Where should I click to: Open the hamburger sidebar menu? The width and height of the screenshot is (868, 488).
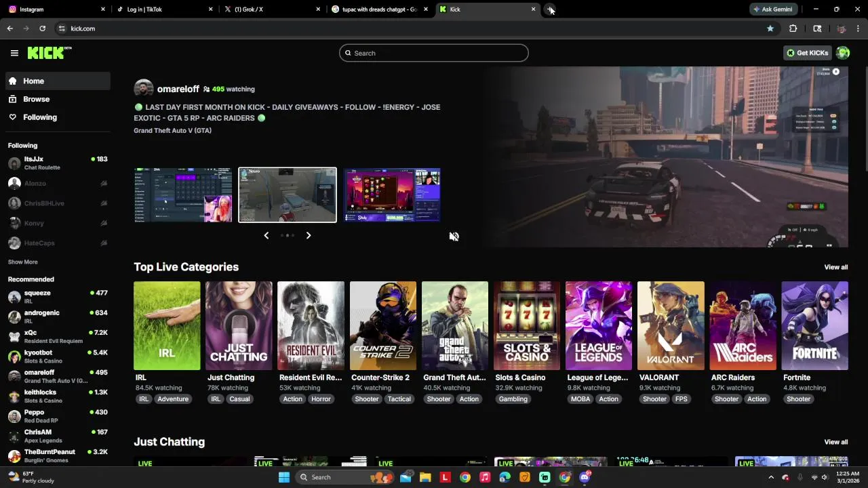(x=14, y=53)
